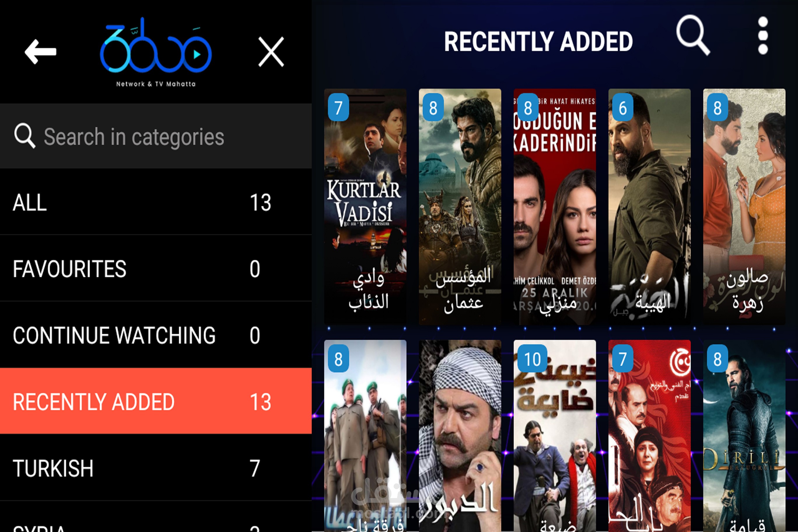Click the magnifier icon beside Search in categories
The height and width of the screenshot is (532, 798).
[x=24, y=136]
